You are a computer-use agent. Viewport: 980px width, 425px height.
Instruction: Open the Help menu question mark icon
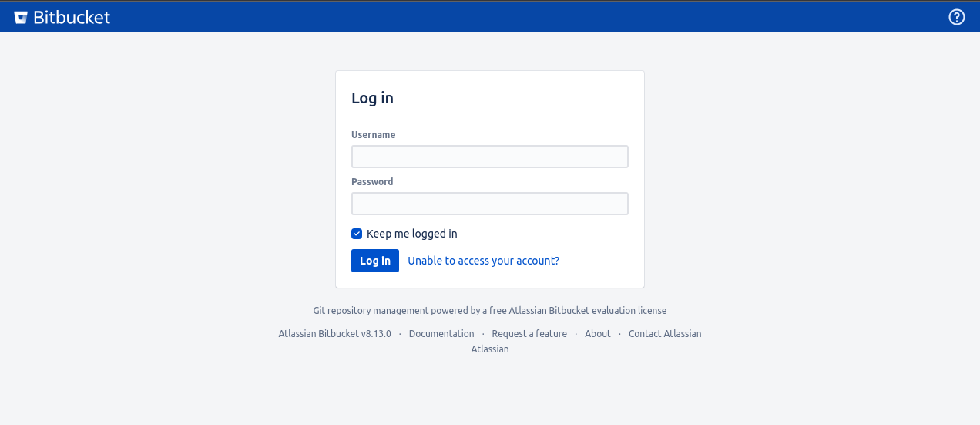(x=956, y=17)
